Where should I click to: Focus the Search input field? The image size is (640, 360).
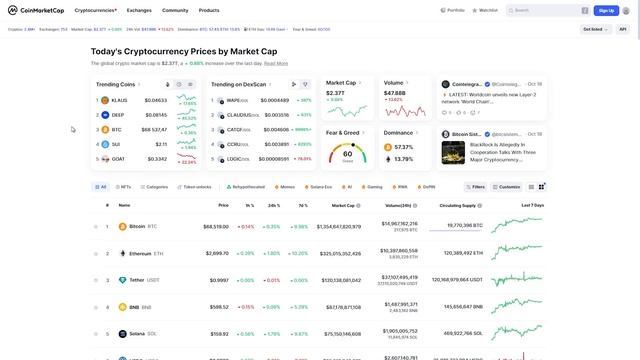click(x=548, y=10)
